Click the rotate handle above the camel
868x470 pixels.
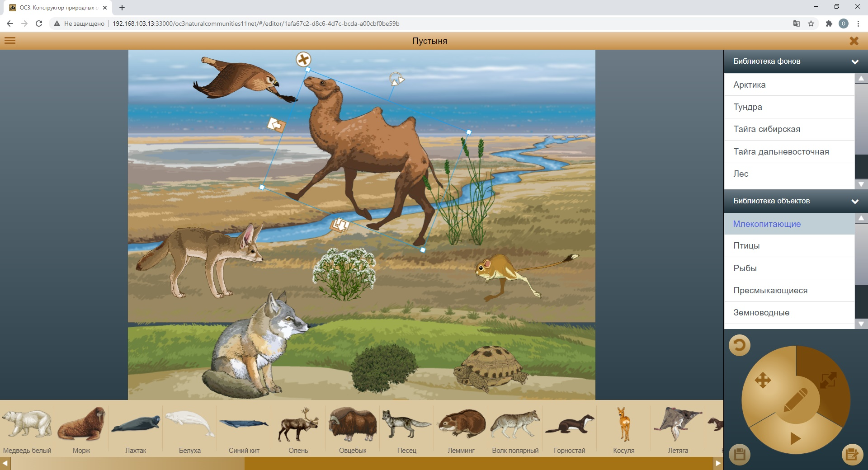point(396,79)
